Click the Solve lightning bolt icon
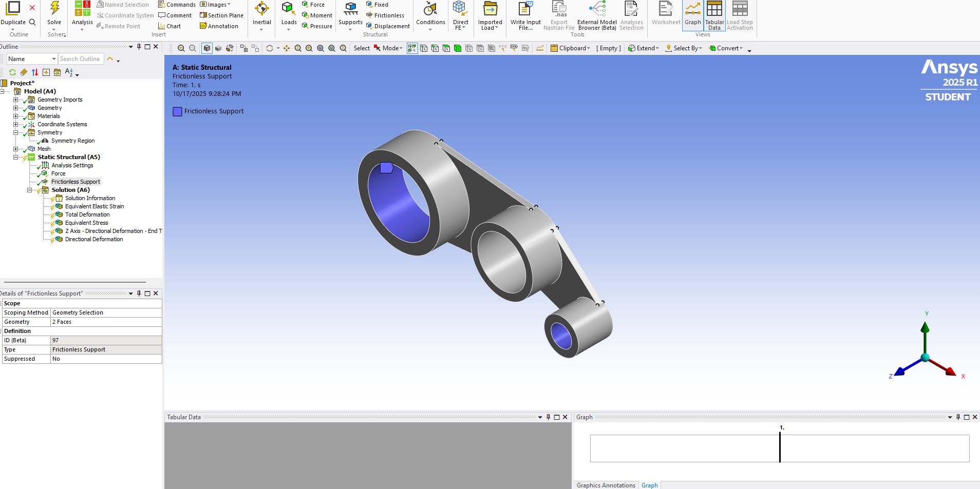 54,8
